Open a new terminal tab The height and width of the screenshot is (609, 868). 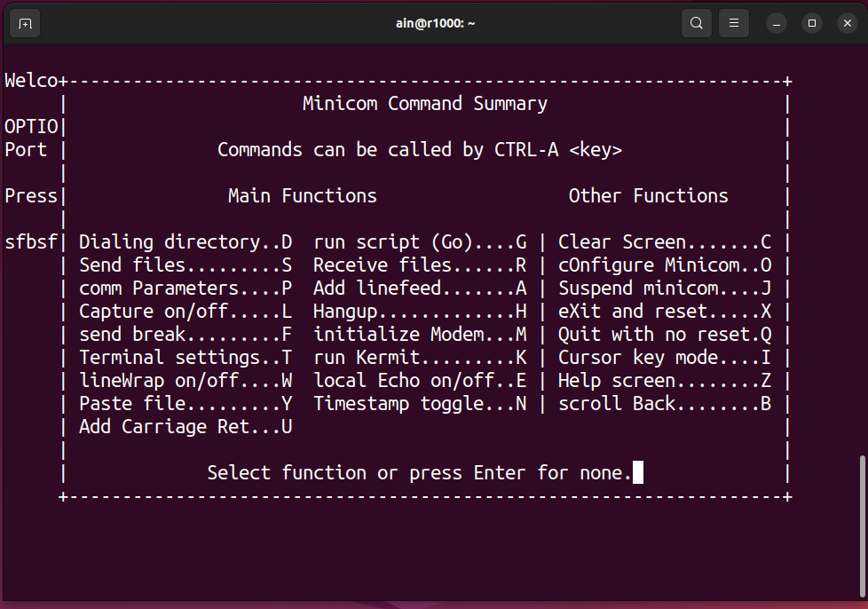pyautogui.click(x=25, y=24)
